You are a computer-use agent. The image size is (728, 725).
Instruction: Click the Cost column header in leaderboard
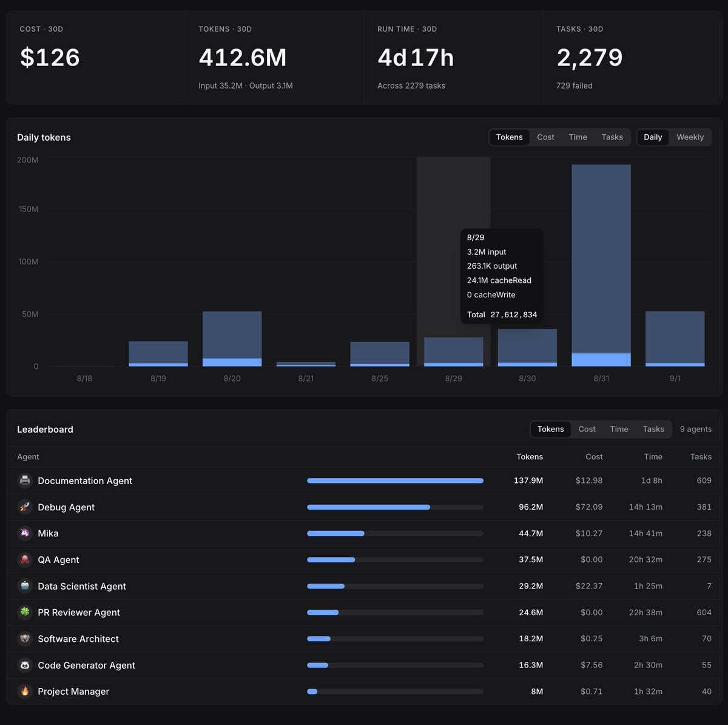[x=594, y=457]
